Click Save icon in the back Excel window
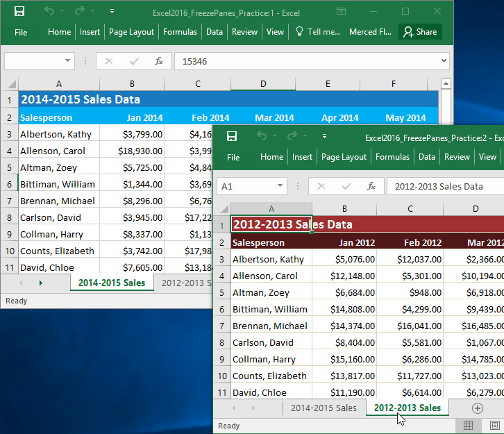 pyautogui.click(x=19, y=12)
